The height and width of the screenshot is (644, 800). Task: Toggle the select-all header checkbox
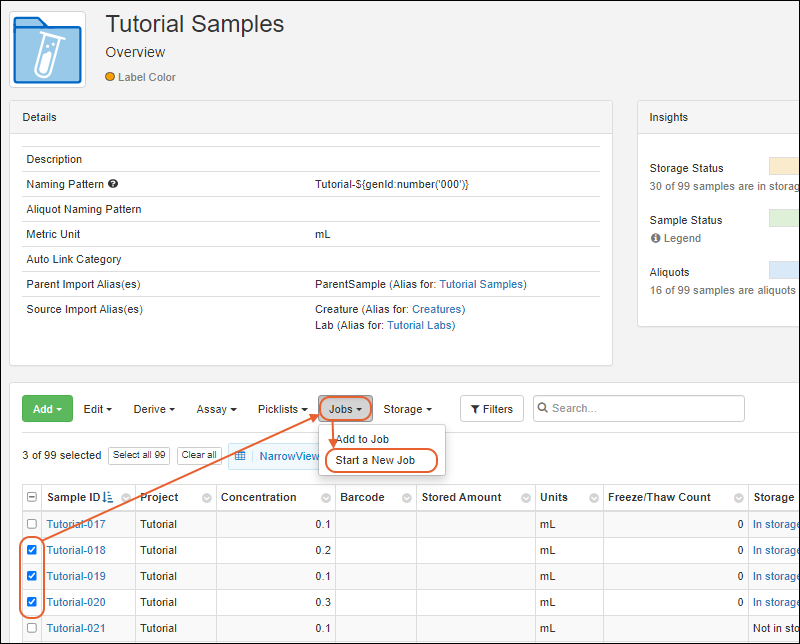tap(32, 498)
